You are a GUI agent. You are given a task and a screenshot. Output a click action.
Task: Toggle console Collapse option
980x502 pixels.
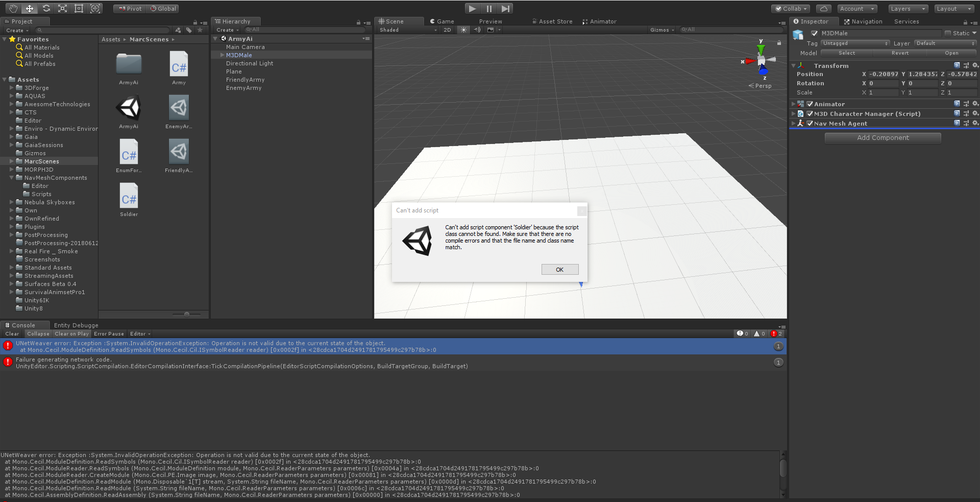click(x=38, y=333)
